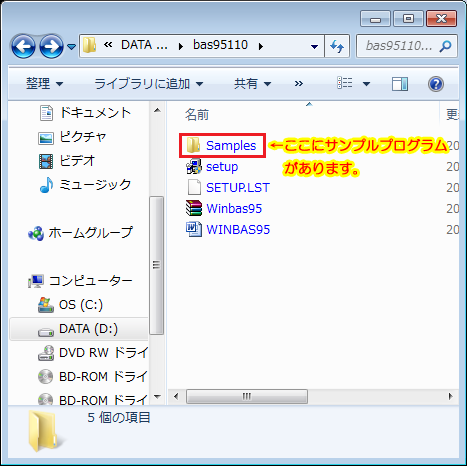Click the bas95110 search box

pyautogui.click(x=406, y=46)
